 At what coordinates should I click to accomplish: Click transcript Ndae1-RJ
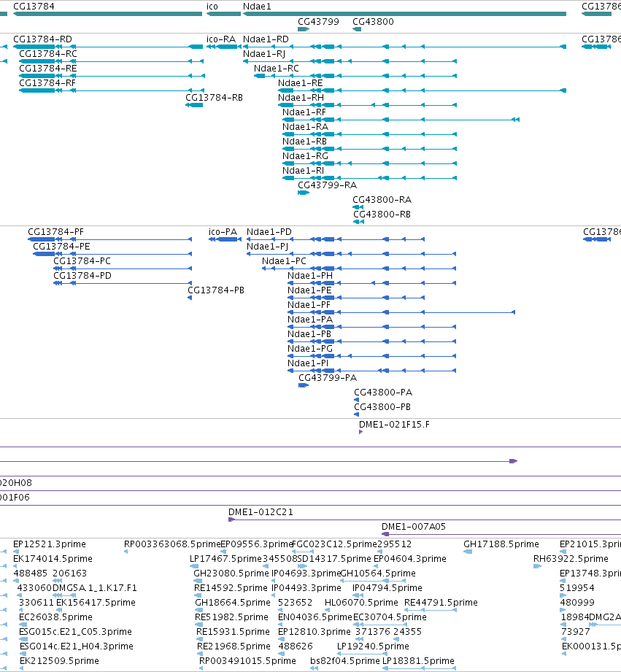[264, 53]
